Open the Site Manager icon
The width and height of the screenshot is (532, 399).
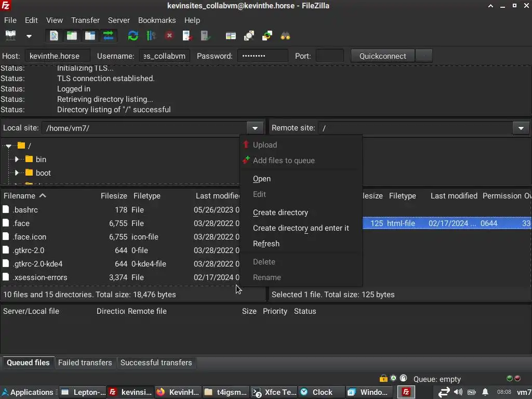click(10, 36)
